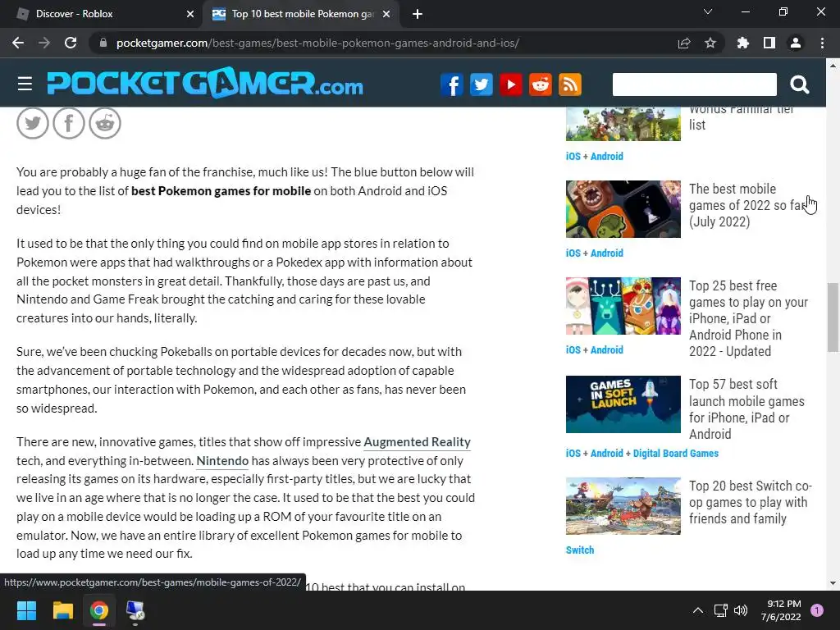840x630 pixels.
Task: Go forward in Chrome
Action: pyautogui.click(x=44, y=43)
